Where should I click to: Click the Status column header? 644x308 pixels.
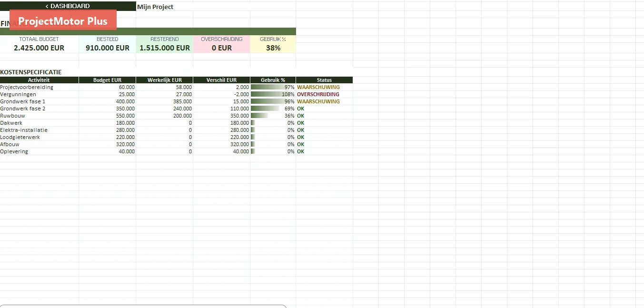pyautogui.click(x=324, y=80)
